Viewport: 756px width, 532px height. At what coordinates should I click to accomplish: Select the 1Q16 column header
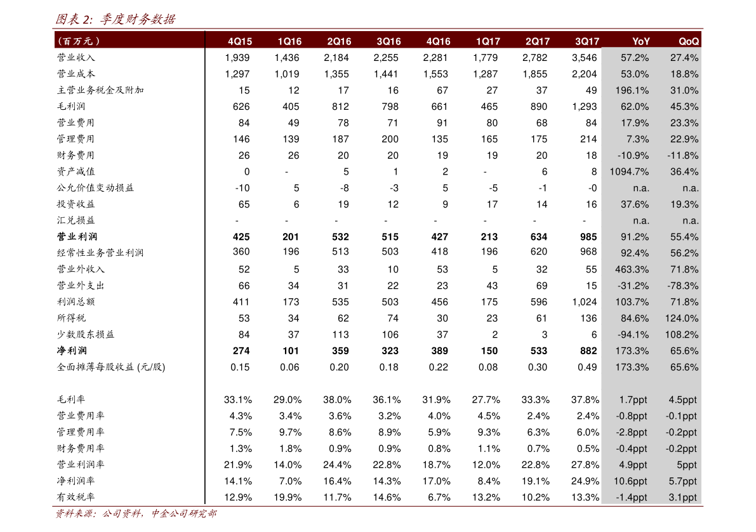coord(289,41)
